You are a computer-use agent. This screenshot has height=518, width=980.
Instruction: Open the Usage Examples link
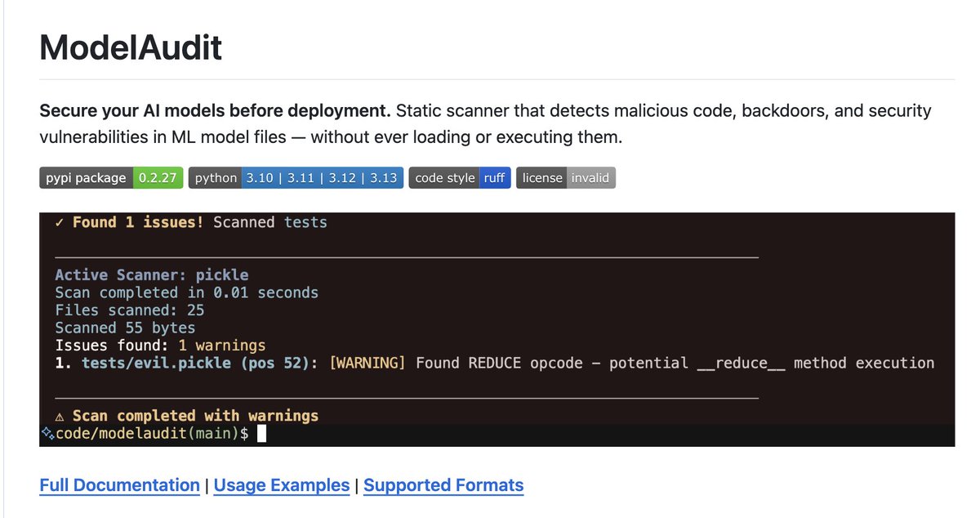tap(282, 485)
